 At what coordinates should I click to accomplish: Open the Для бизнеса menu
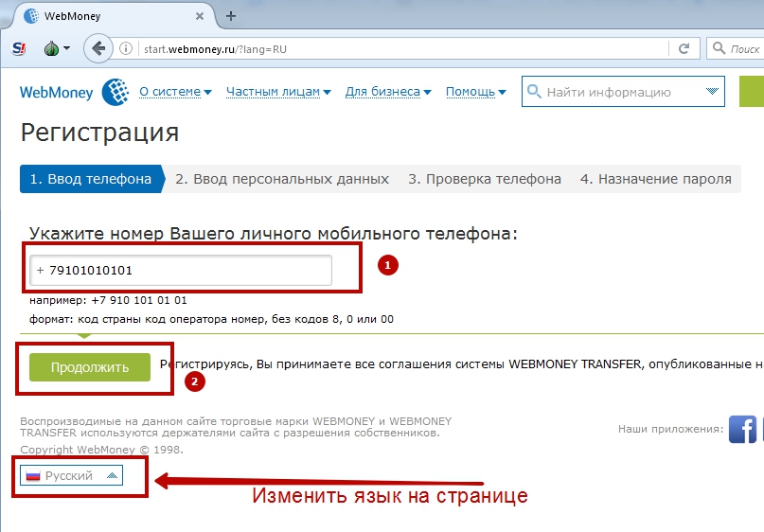(x=388, y=92)
